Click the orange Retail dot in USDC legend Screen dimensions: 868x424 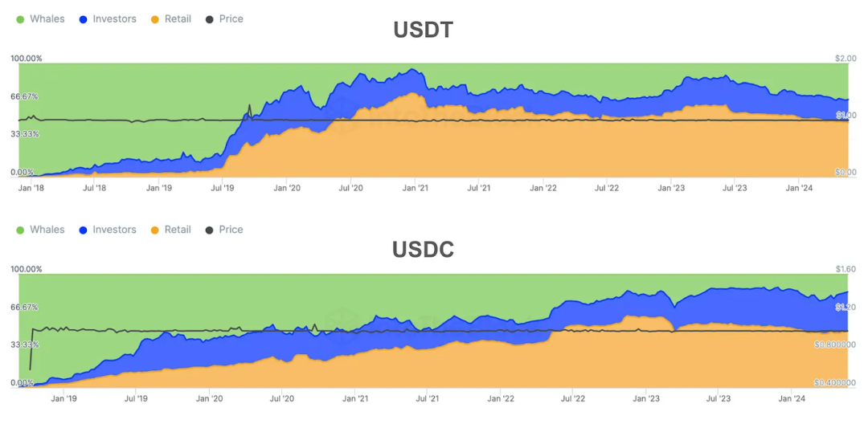(x=155, y=230)
